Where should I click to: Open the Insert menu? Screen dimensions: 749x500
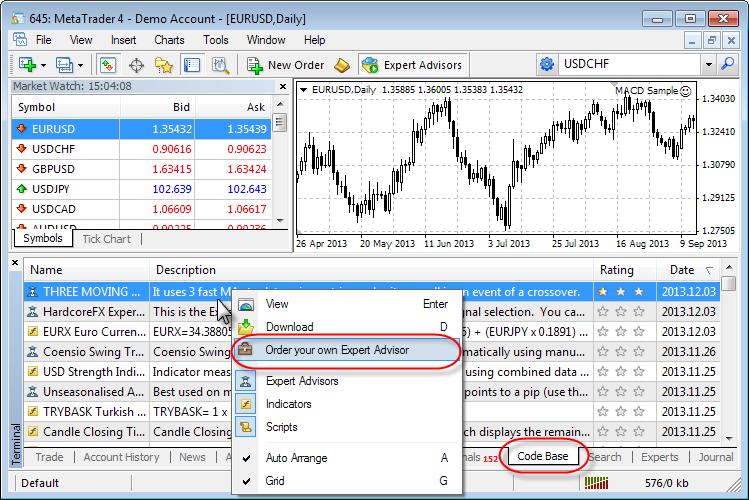pos(123,40)
